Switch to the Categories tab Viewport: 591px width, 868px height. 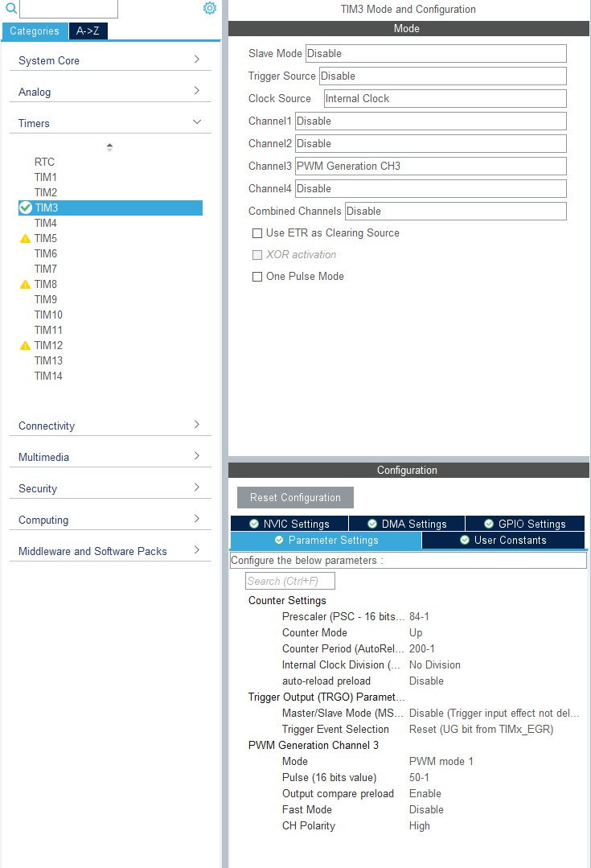point(35,31)
